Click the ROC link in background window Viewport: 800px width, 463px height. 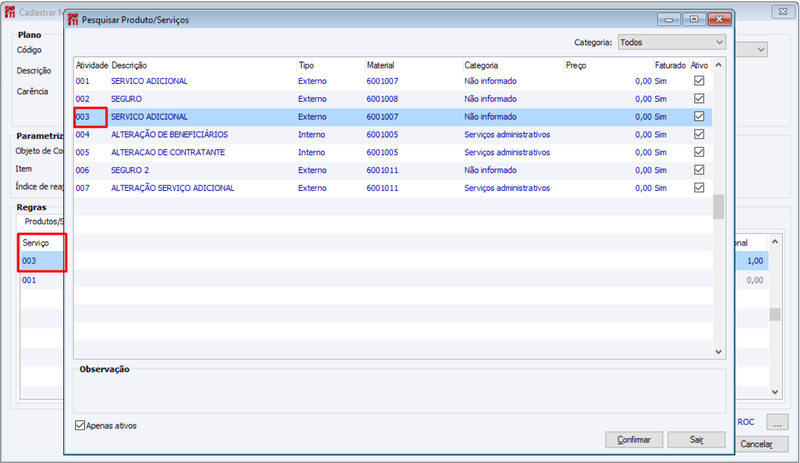point(746,422)
